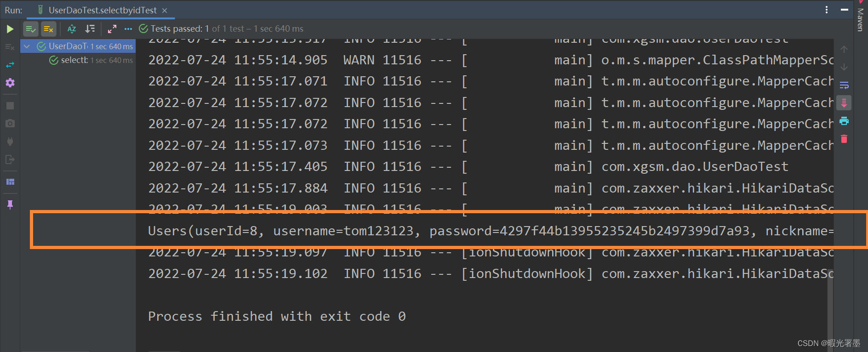Image resolution: width=868 pixels, height=352 pixels.
Task: Click the 11:55:17.073 MapperCache log line
Action: click(491, 146)
